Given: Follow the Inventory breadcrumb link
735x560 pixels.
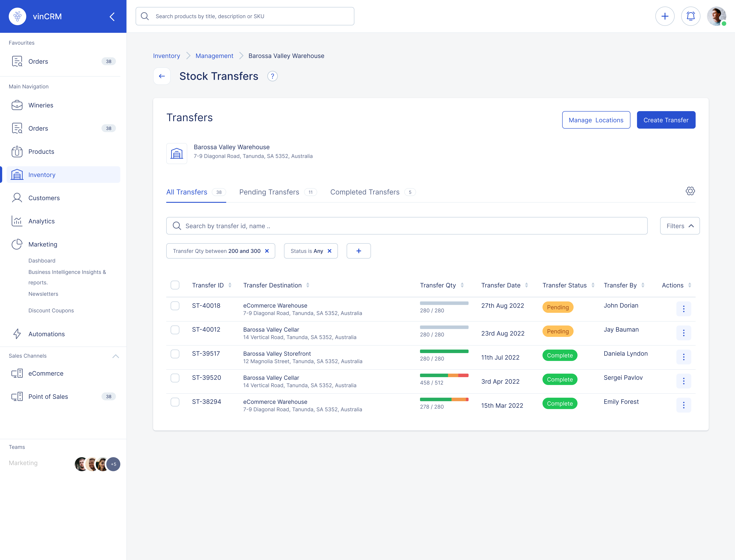Looking at the screenshot, I should click(x=166, y=56).
